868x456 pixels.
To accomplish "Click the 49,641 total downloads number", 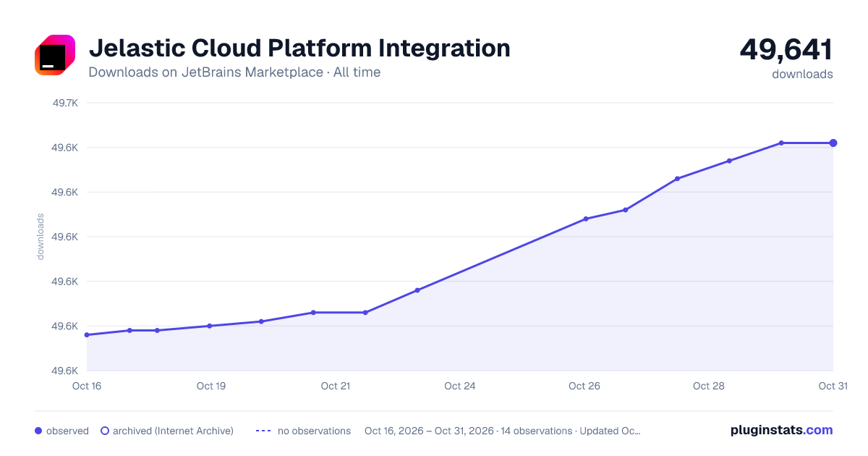I will (x=786, y=49).
